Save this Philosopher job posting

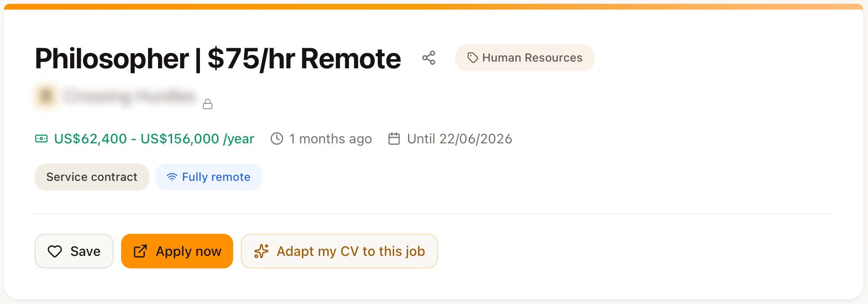coord(74,251)
